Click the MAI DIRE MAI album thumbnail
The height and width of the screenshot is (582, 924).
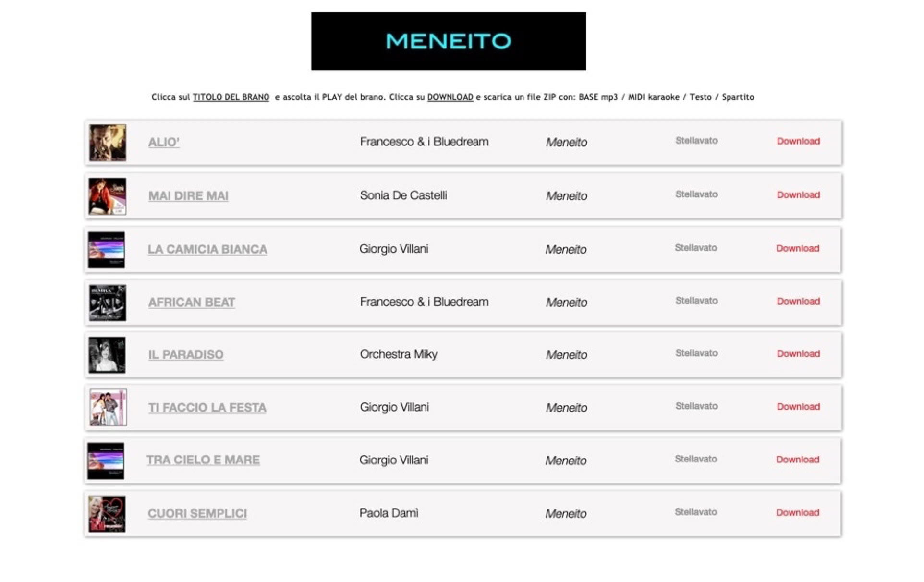(x=108, y=196)
